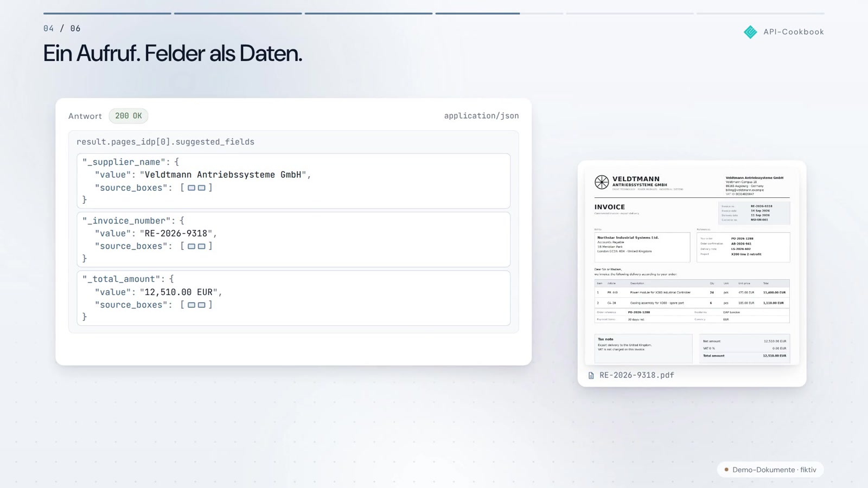Click the first progress bar segment

point(107,13)
